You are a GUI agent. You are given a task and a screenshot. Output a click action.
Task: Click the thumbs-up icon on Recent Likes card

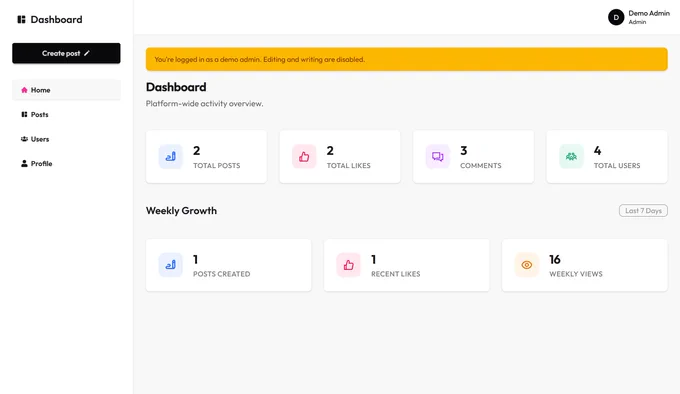[x=349, y=265]
